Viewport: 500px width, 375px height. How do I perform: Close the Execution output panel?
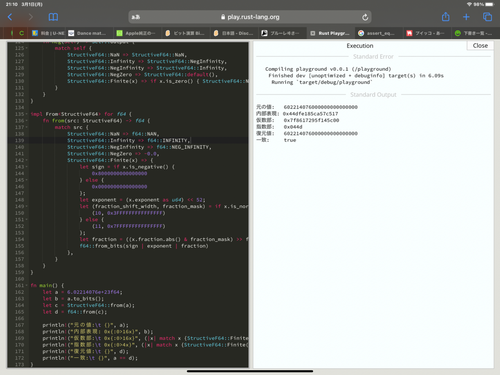pos(480,46)
